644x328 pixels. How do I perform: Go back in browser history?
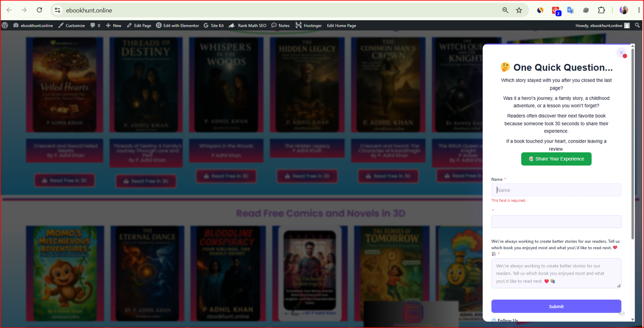(x=9, y=10)
